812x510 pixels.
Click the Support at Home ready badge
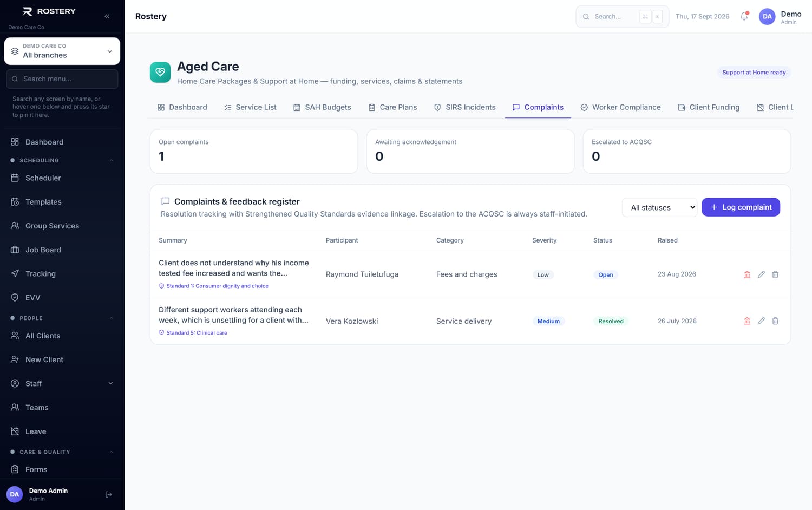tap(754, 73)
